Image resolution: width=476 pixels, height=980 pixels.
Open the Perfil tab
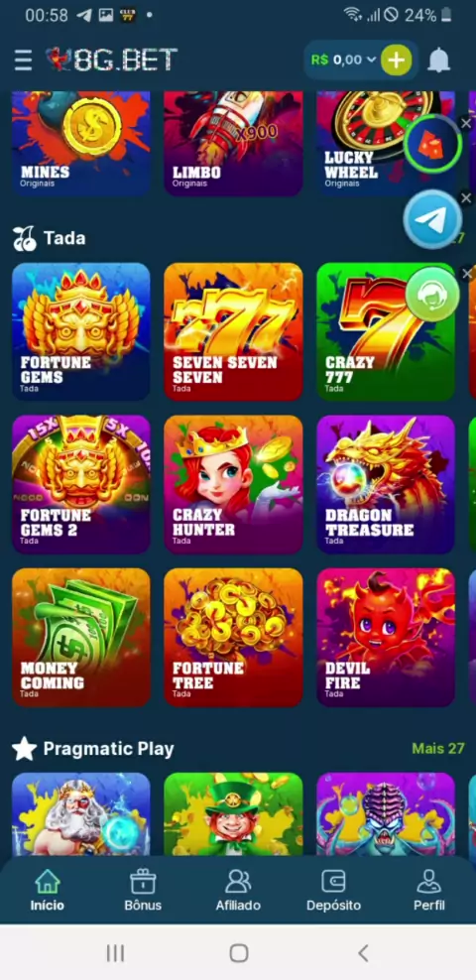pyautogui.click(x=429, y=889)
